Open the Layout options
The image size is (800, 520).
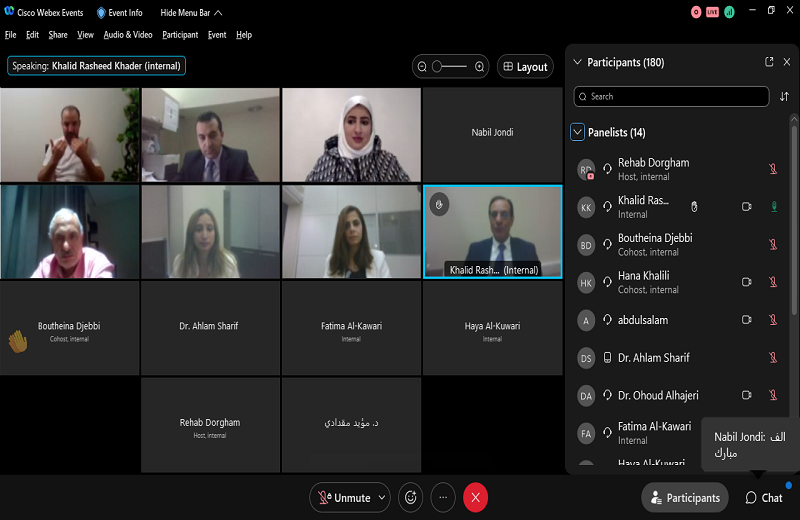[525, 67]
